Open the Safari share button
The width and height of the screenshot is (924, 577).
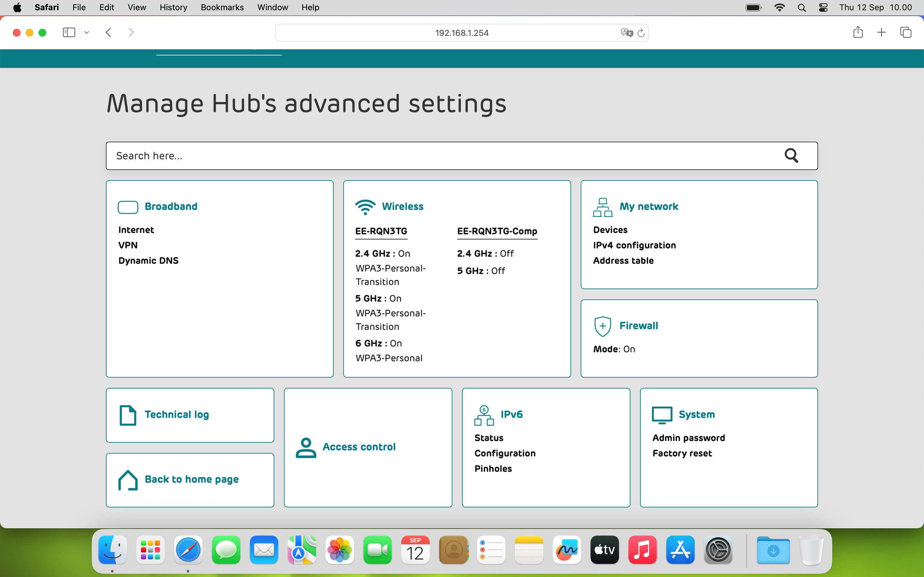tap(858, 32)
